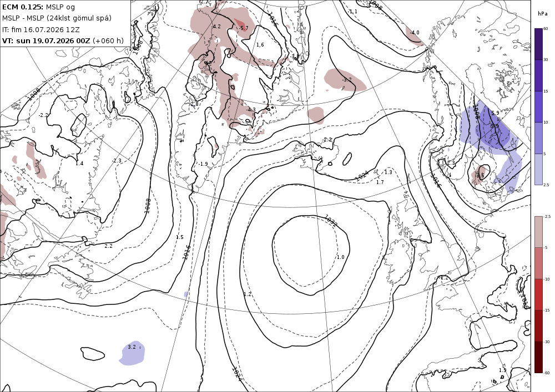
Task: Click the positive 1.9 value at bottom right
Action: (503, 370)
